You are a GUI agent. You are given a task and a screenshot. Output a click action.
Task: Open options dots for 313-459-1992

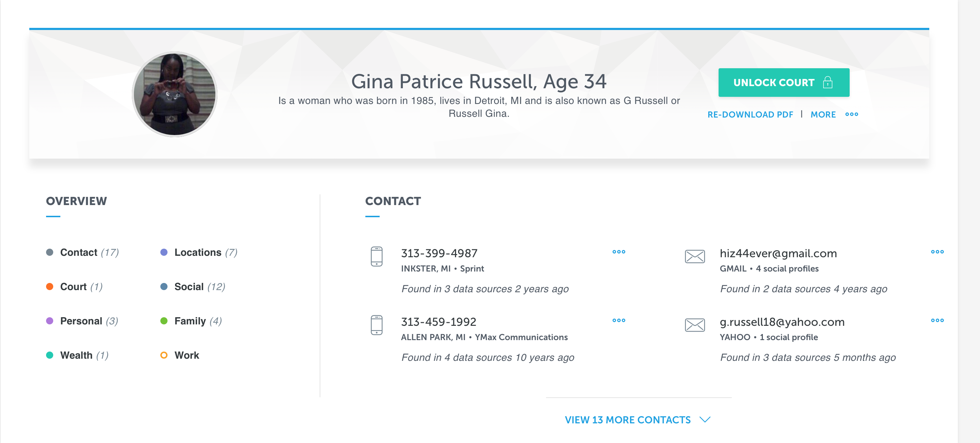(619, 320)
